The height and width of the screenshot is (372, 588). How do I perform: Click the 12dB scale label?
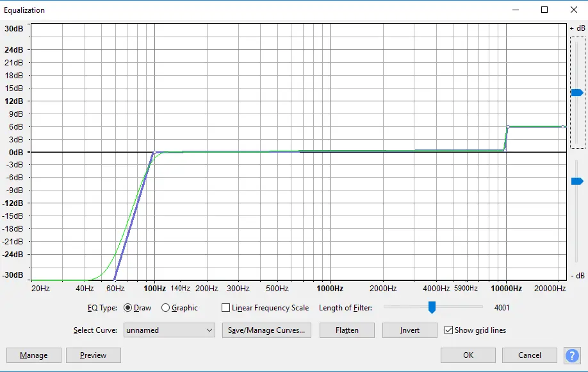pos(14,101)
